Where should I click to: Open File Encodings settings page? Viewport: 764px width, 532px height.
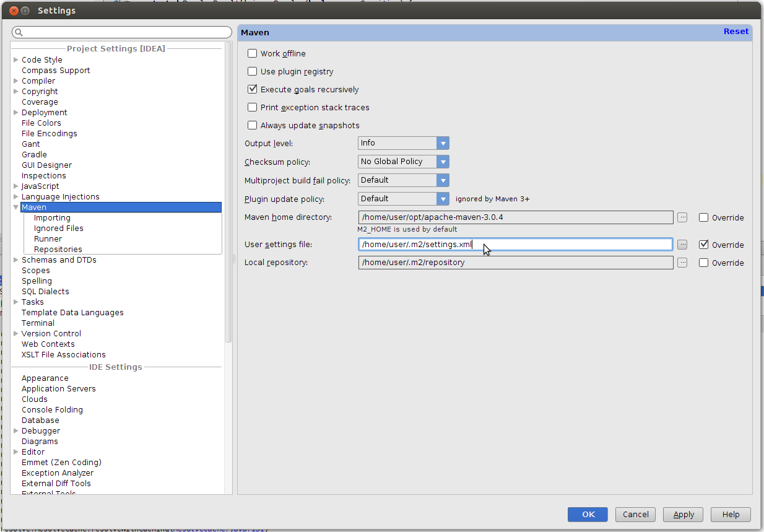coord(50,134)
